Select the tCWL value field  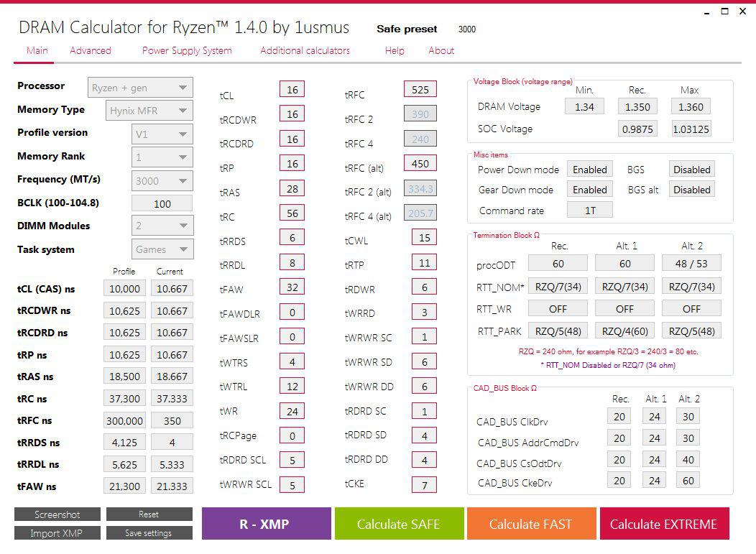pos(424,237)
